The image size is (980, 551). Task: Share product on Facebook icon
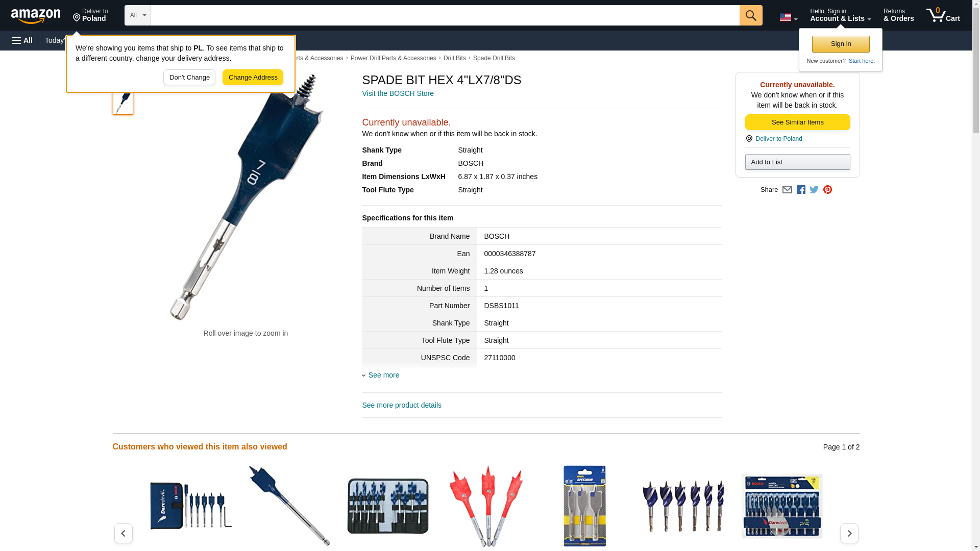coord(801,190)
